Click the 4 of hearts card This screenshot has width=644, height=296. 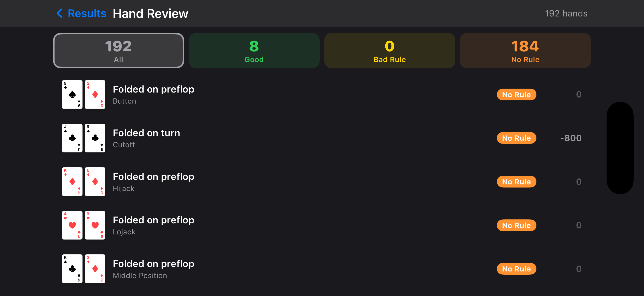tap(72, 225)
